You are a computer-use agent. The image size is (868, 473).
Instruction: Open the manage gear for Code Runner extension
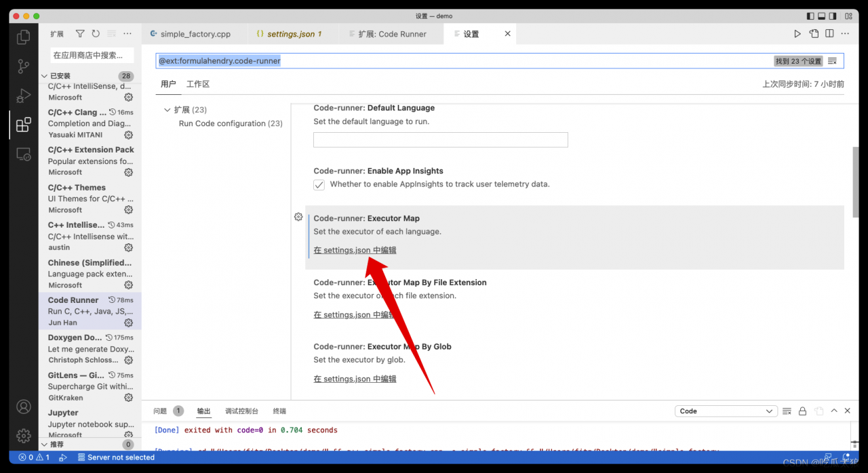[128, 323]
